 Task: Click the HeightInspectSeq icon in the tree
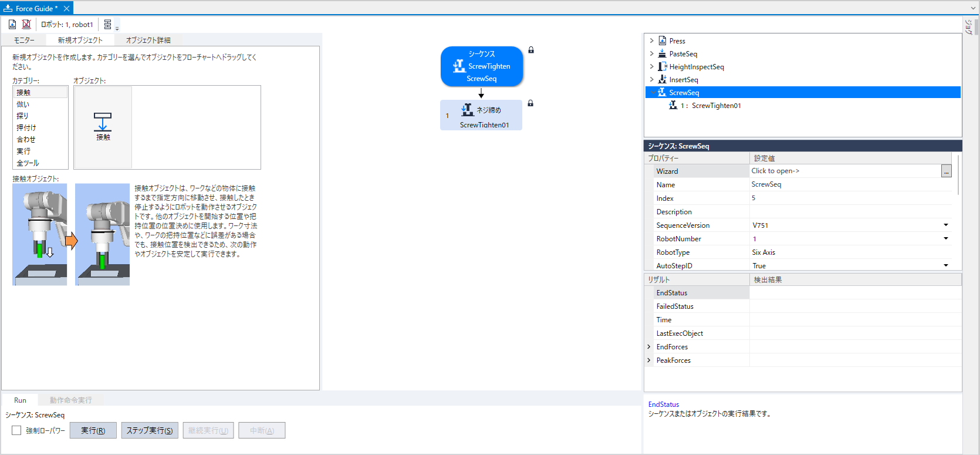pos(662,66)
